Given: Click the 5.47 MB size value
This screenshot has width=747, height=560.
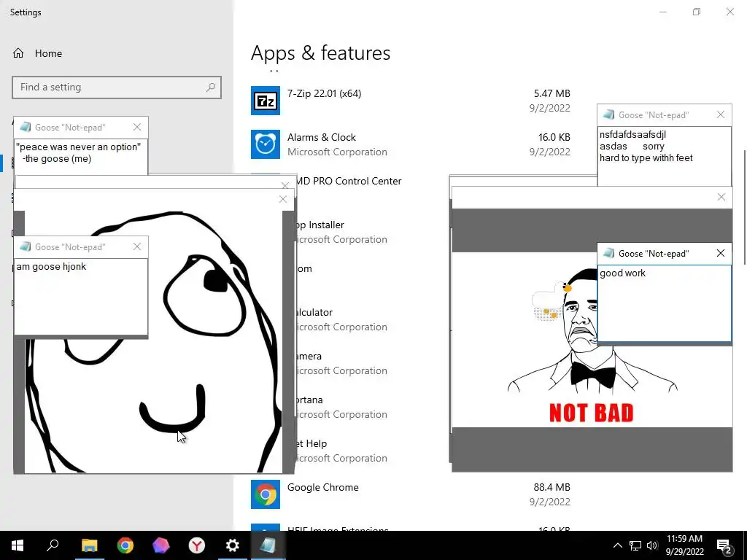Looking at the screenshot, I should click(x=551, y=93).
